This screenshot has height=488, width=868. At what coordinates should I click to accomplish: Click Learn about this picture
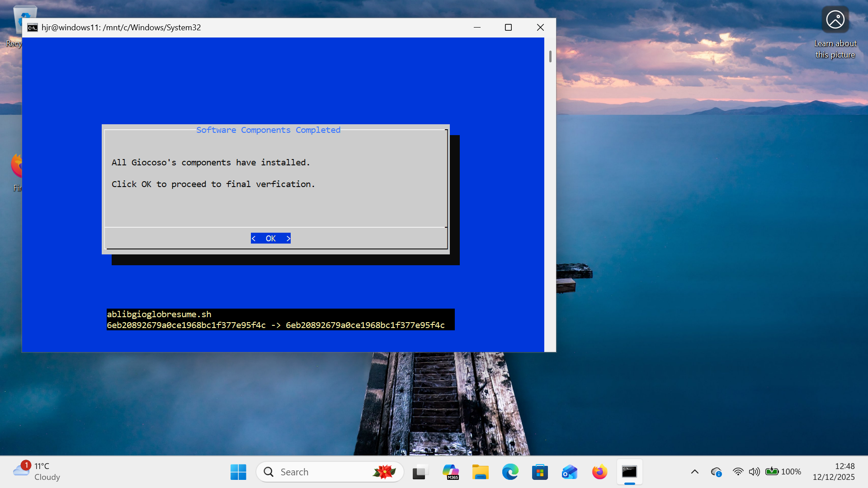(835, 19)
